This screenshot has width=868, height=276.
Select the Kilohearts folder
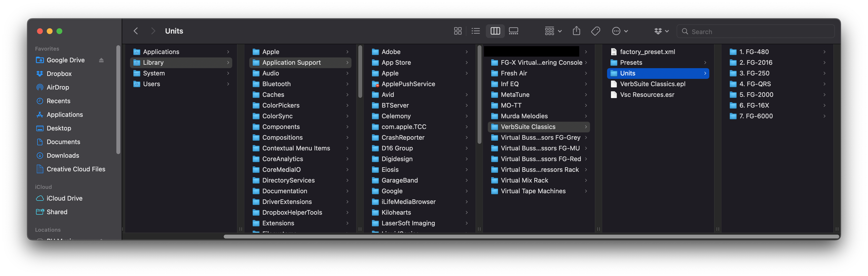pyautogui.click(x=419, y=213)
